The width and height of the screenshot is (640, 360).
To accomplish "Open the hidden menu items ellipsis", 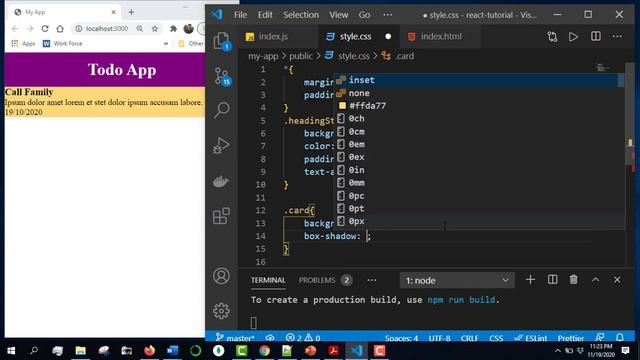I will coord(387,15).
